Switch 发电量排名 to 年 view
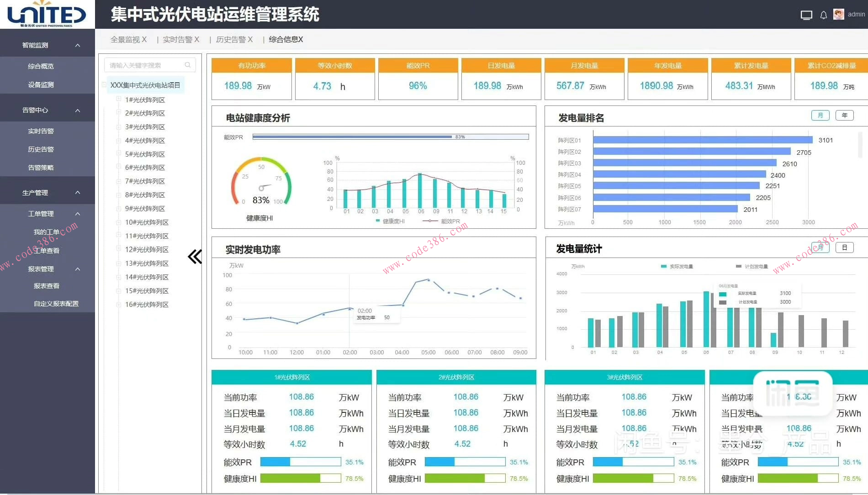This screenshot has width=868, height=495. [844, 116]
